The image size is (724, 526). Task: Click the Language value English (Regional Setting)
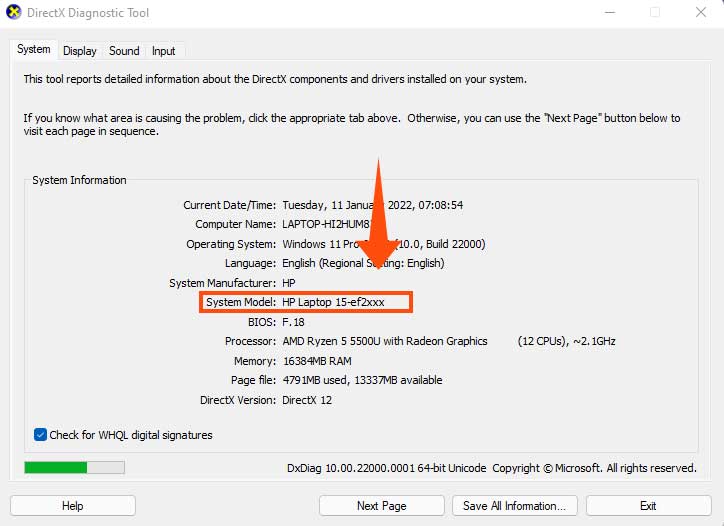363,263
